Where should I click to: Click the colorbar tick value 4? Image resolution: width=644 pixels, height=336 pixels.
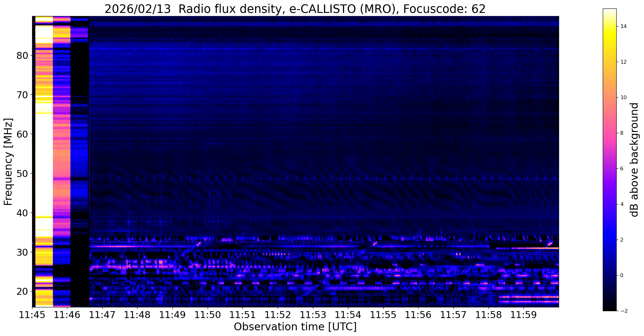pos(621,204)
